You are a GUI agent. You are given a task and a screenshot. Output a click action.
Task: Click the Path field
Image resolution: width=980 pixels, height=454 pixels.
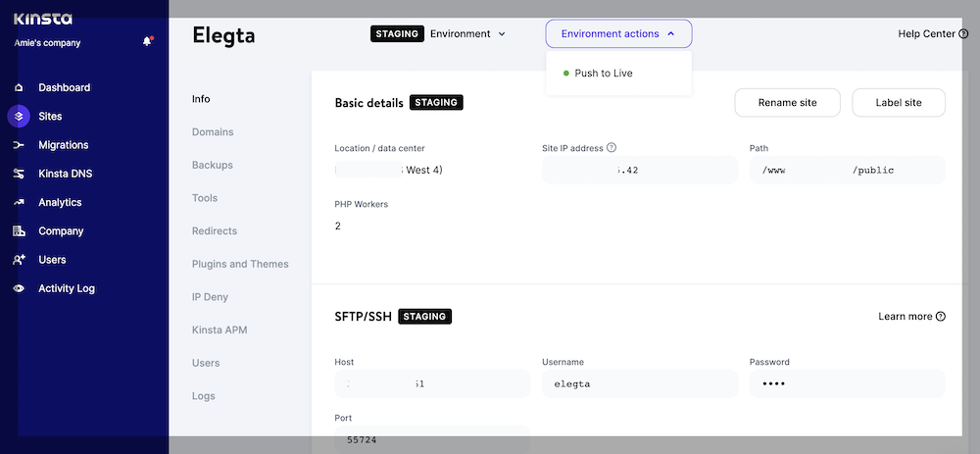[x=848, y=170]
